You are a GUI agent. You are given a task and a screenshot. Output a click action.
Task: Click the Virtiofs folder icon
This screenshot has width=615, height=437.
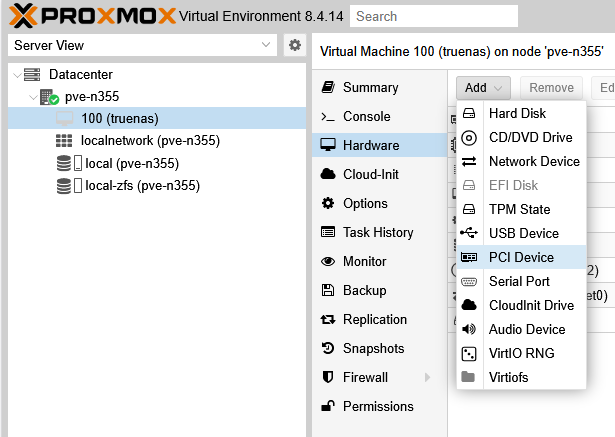(x=468, y=377)
